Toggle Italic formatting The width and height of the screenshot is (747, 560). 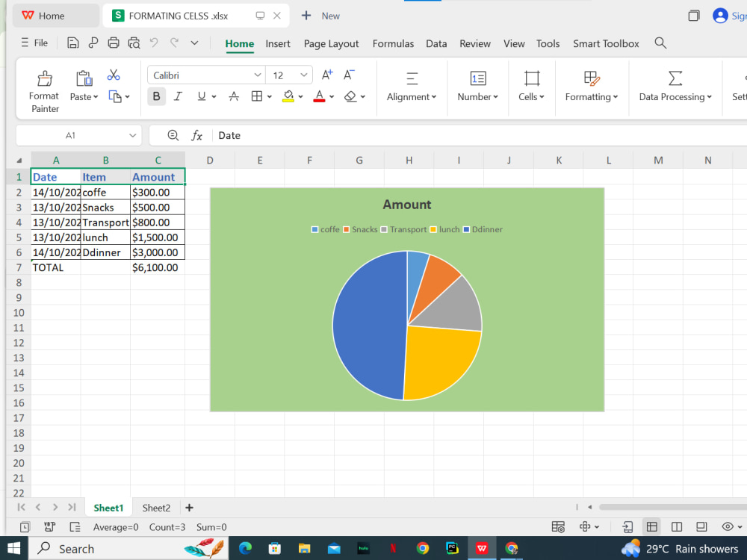point(178,96)
